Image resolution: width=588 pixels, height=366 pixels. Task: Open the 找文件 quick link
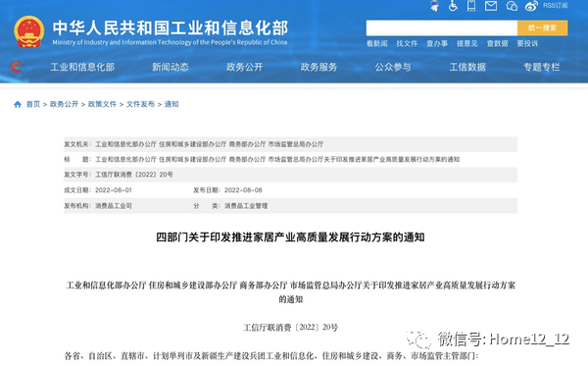click(407, 43)
